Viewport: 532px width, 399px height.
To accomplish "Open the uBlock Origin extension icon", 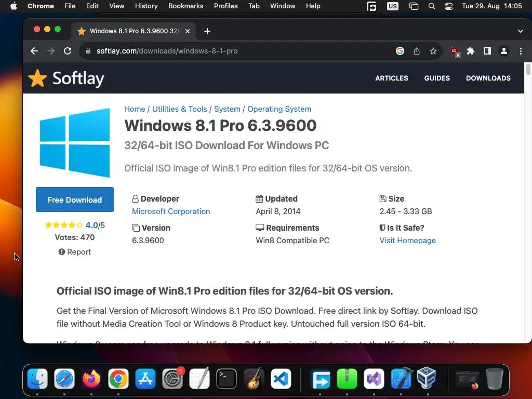I will point(455,51).
